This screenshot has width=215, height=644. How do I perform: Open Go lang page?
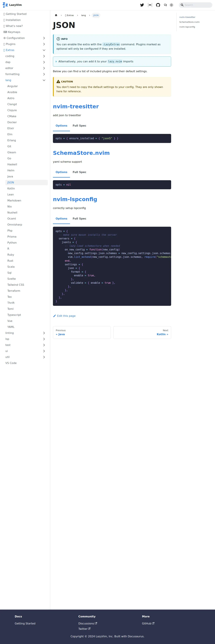26,158
